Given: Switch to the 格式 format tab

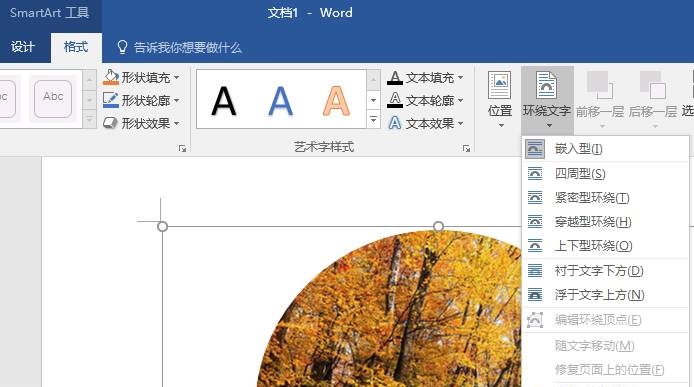Looking at the screenshot, I should pos(76,47).
